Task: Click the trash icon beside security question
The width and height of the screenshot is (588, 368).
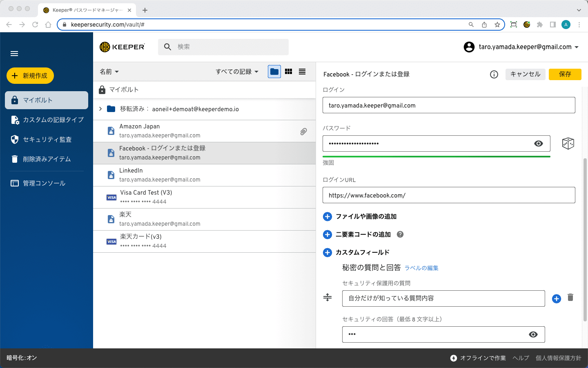Action: coord(570,298)
